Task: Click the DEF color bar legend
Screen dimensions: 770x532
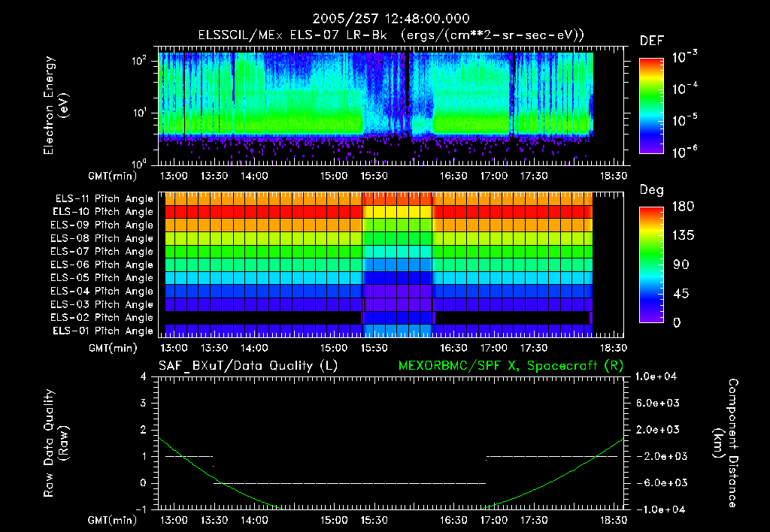Action: pos(651,106)
